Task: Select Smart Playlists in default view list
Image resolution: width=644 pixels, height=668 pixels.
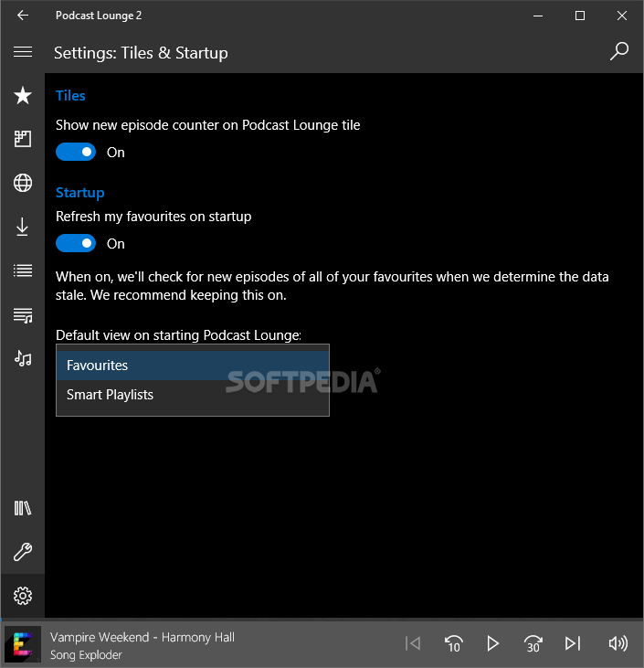Action: 193,395
